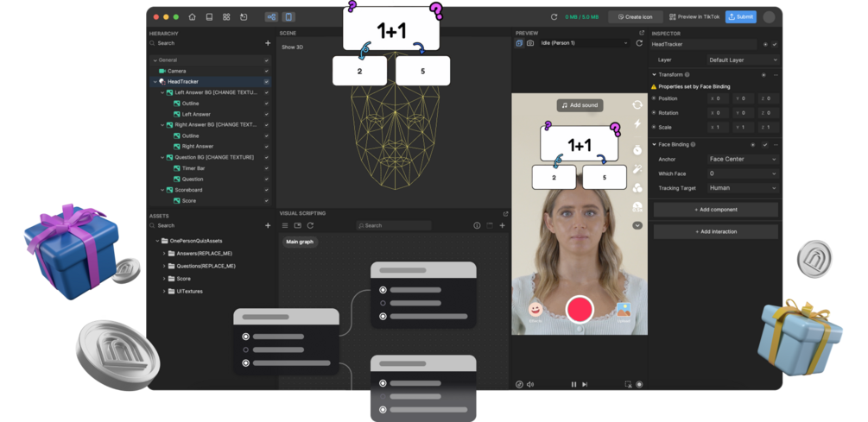Pause the preview playback
Viewport: 868px width, 422px height.
coord(574,384)
